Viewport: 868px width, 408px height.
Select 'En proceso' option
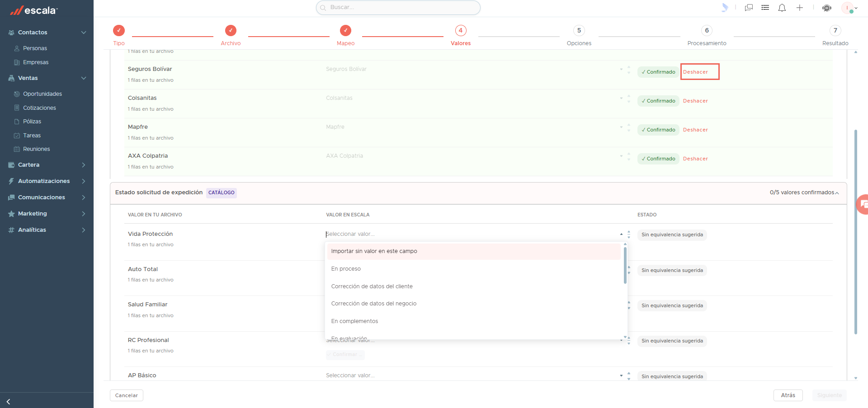point(474,269)
